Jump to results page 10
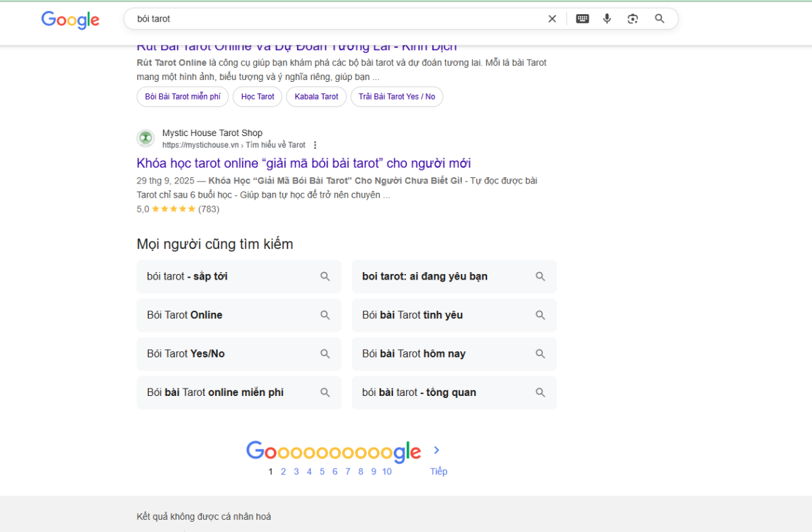 pyautogui.click(x=386, y=472)
